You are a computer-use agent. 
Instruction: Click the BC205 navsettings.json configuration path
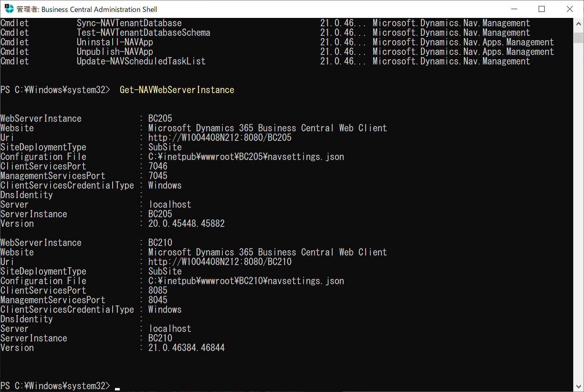click(246, 156)
